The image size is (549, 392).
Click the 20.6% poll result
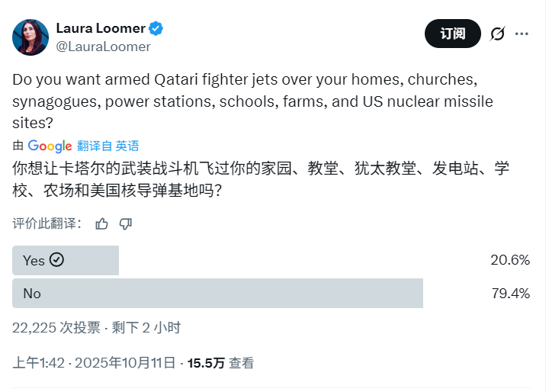[x=510, y=260]
